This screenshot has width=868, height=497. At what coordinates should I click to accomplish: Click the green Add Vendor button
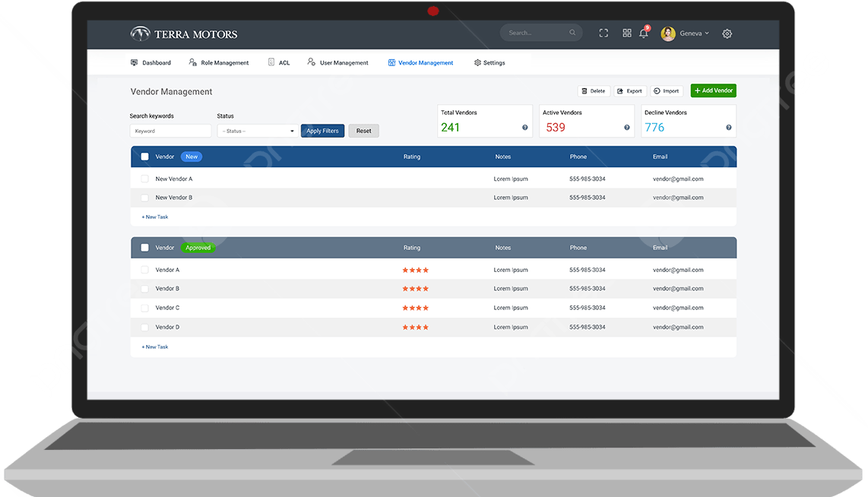(713, 91)
